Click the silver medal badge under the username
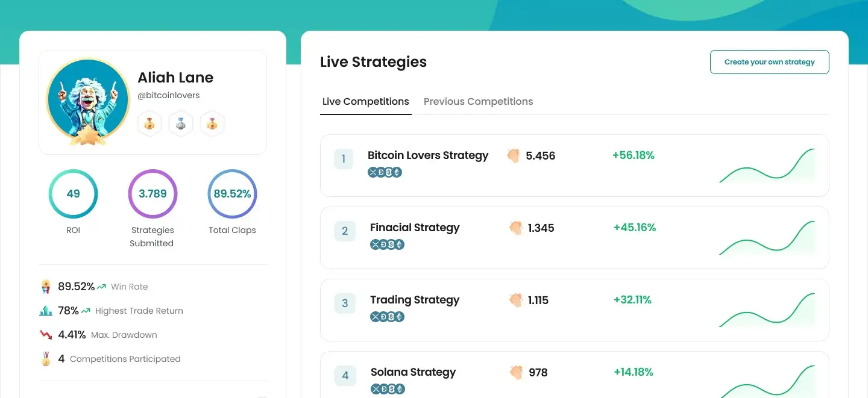This screenshot has height=398, width=868. [x=180, y=125]
